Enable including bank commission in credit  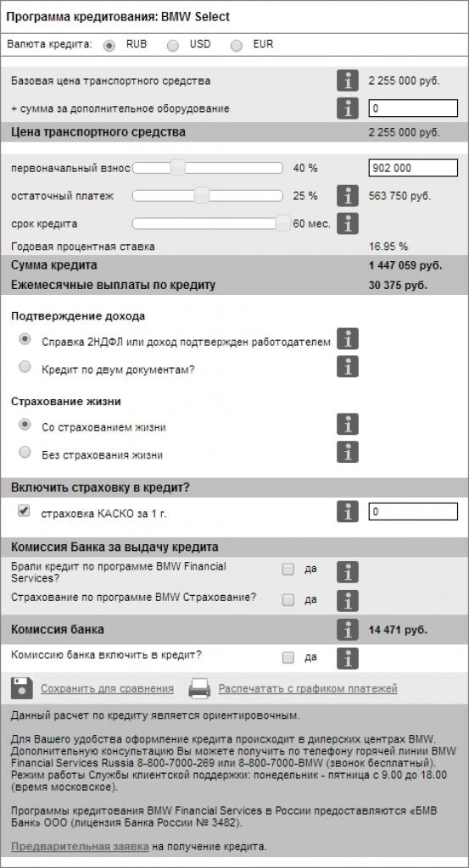tap(288, 658)
